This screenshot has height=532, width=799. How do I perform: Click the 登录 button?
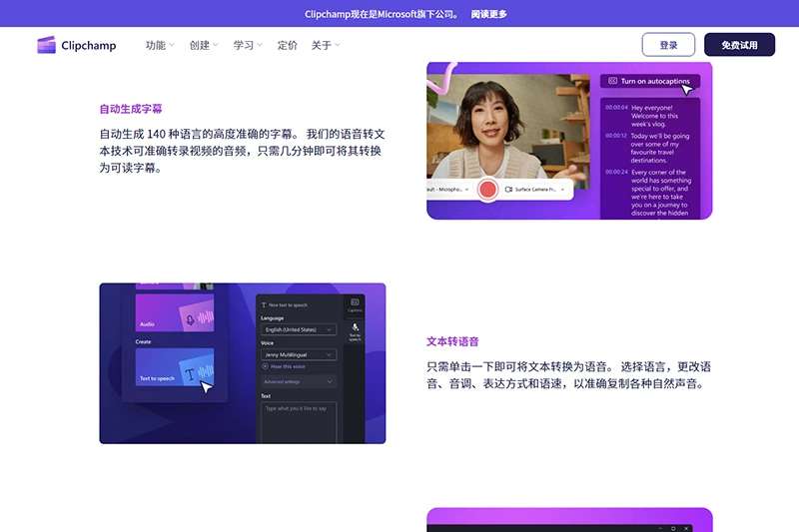point(668,45)
